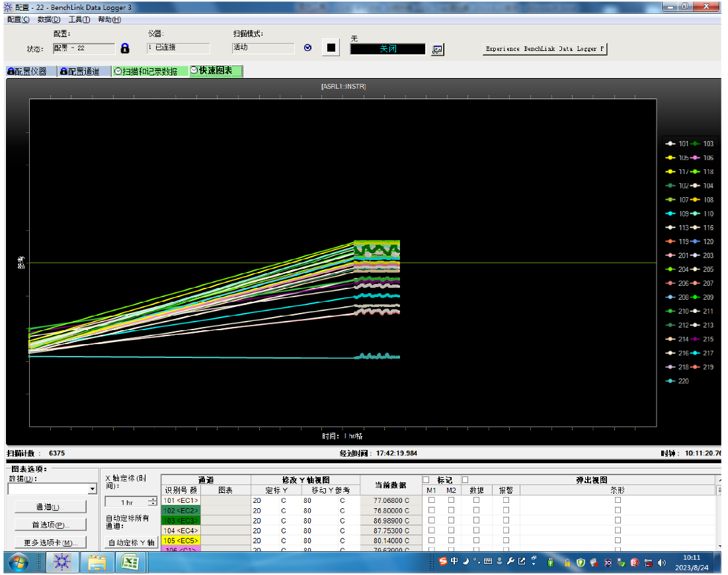The height and width of the screenshot is (575, 728).
Task: Click the Experience BenchLink Data Logger button
Action: tap(545, 49)
